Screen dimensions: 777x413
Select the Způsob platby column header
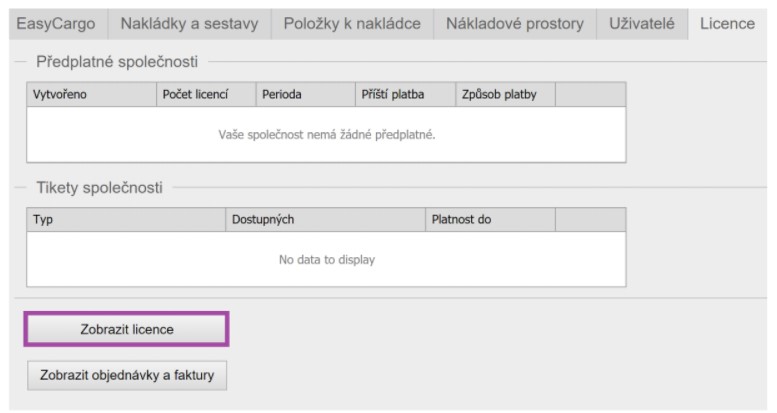click(x=504, y=95)
